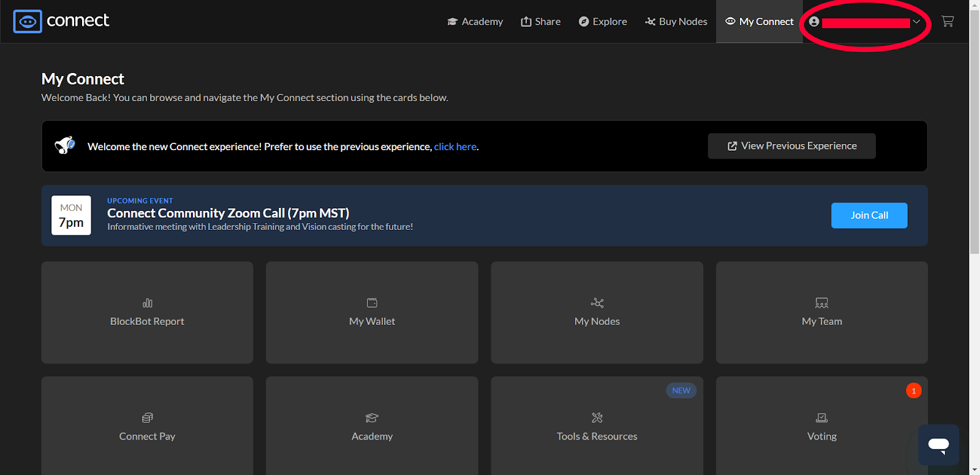Click the Tools & Resources wrench icon
980x475 pixels.
(597, 417)
